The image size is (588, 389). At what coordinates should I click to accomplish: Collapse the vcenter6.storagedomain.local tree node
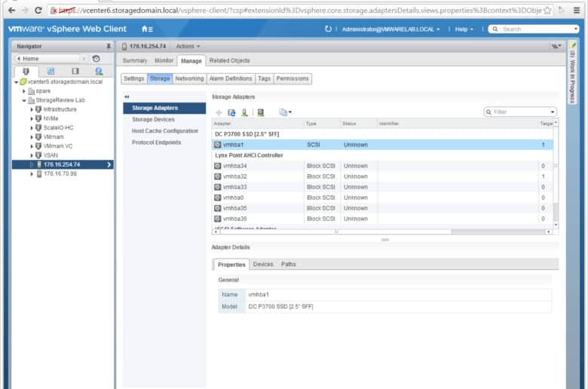coord(16,81)
